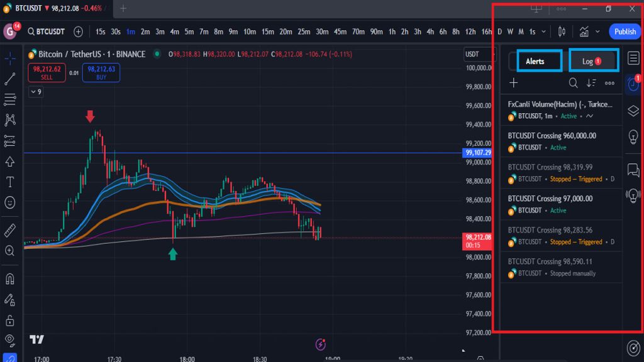Expand the 1s timeframe dropdown

tap(543, 31)
